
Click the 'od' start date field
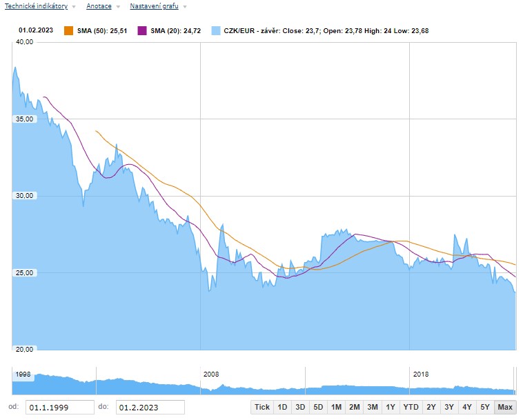pyautogui.click(x=60, y=408)
